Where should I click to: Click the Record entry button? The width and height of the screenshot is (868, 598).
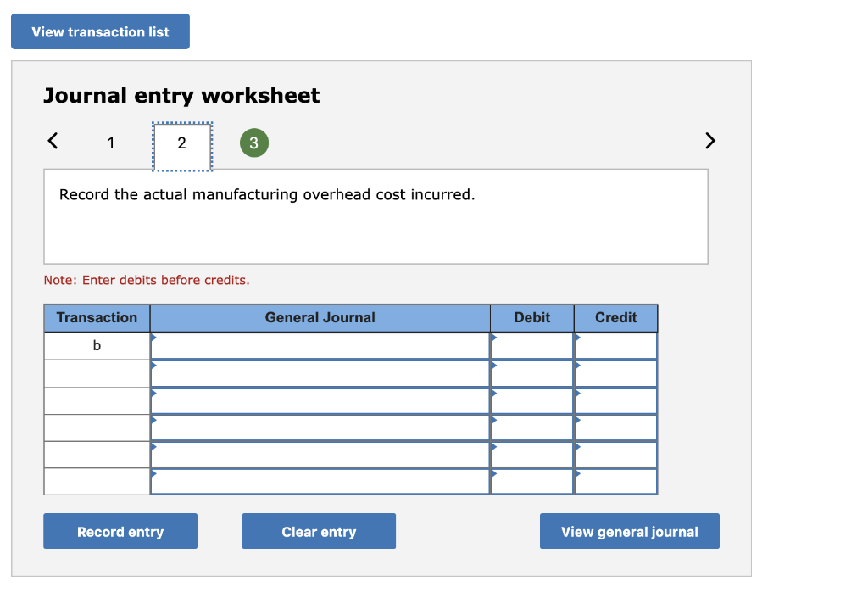[120, 531]
